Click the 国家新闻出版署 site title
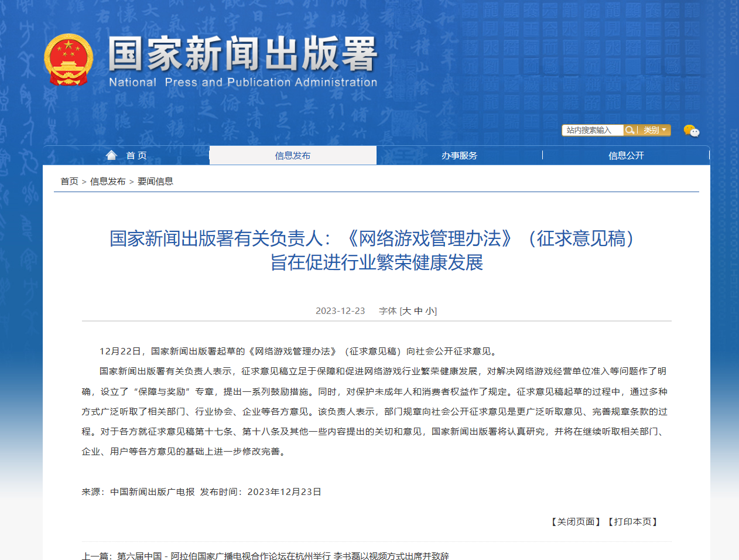 (243, 54)
